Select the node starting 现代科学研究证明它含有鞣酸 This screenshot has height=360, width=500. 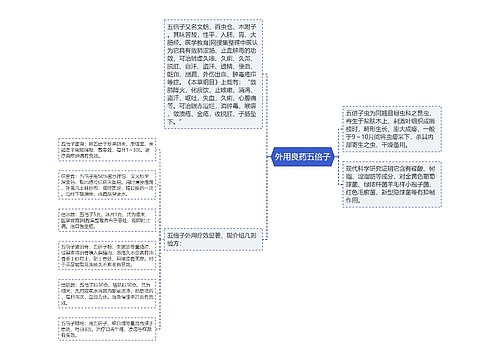tap(392, 184)
